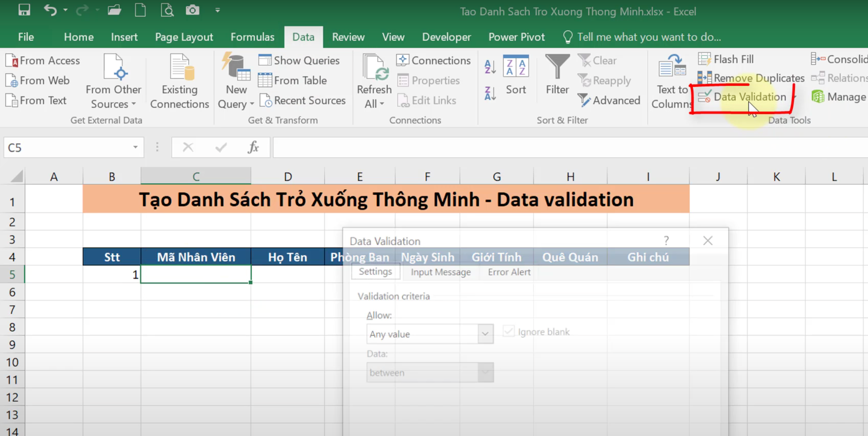The width and height of the screenshot is (868, 436).
Task: Open Manage Data Model
Action: pyautogui.click(x=839, y=97)
